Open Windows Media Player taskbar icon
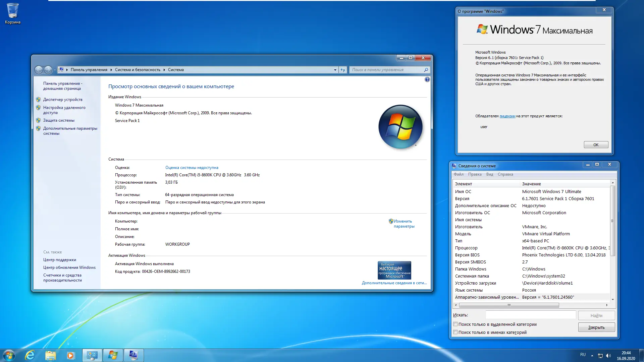Image resolution: width=644 pixels, height=362 pixels. click(x=70, y=355)
